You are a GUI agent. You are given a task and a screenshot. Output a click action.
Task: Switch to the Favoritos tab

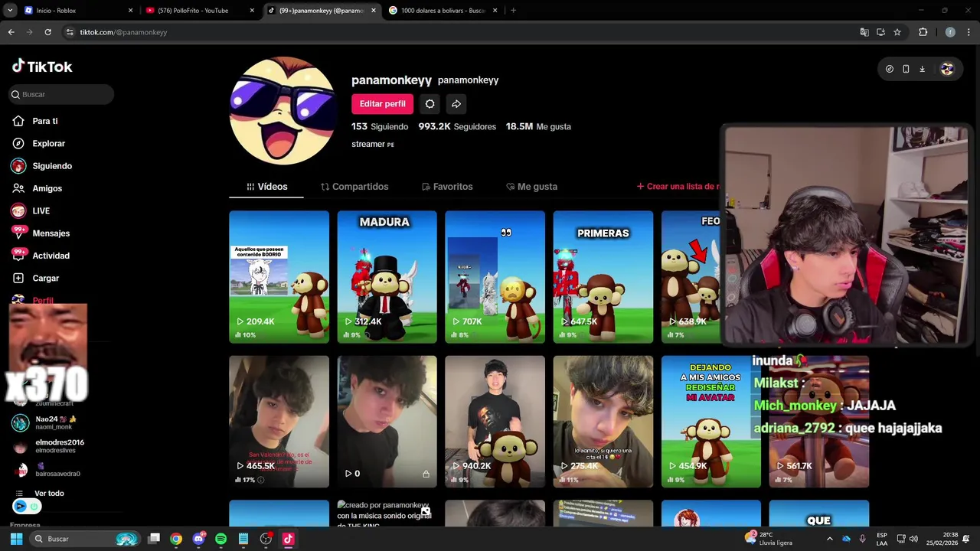[x=447, y=187]
